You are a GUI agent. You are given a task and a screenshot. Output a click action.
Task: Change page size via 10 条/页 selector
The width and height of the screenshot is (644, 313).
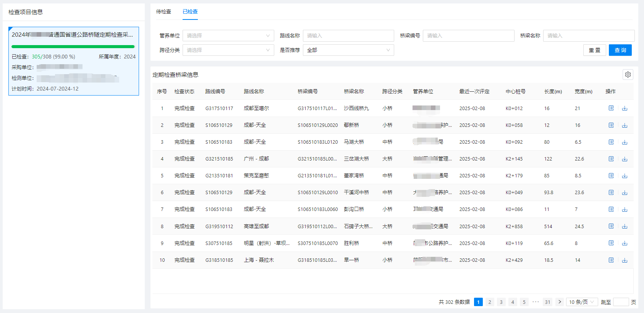582,302
